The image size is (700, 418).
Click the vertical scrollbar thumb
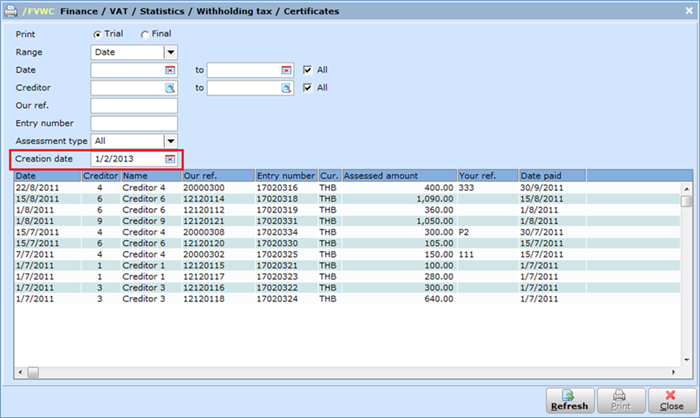tap(686, 201)
